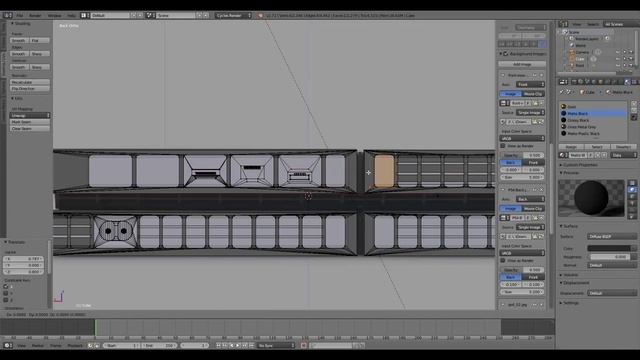Select the Glossy Black material slot
Viewport: 640px width, 360px height.
(593, 120)
